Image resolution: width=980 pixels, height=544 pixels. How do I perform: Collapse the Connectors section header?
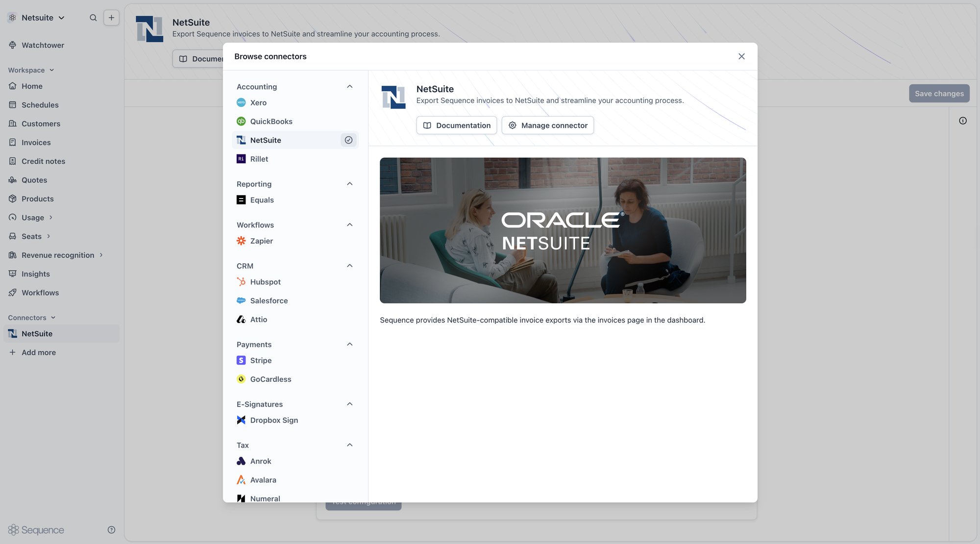32,318
